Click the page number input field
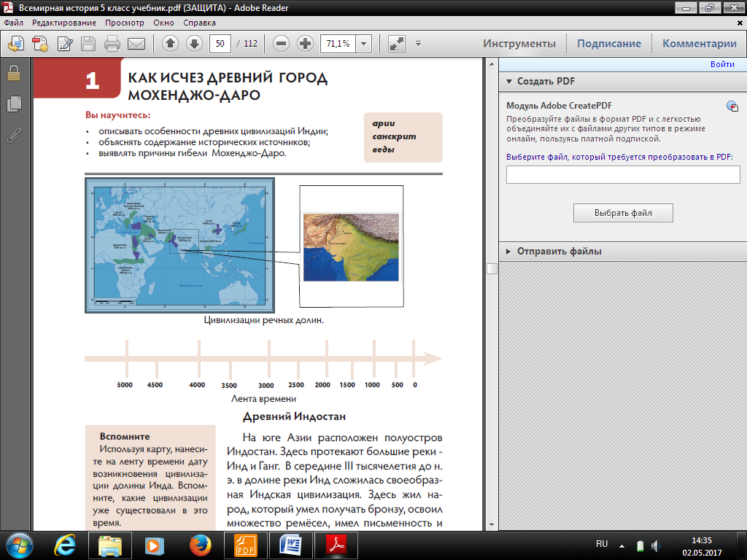 [x=220, y=44]
